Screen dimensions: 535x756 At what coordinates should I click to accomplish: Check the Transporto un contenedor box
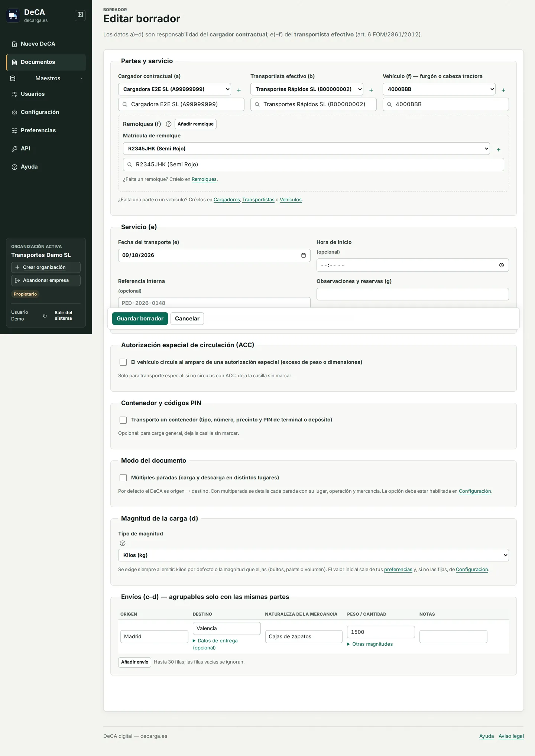[x=123, y=420]
